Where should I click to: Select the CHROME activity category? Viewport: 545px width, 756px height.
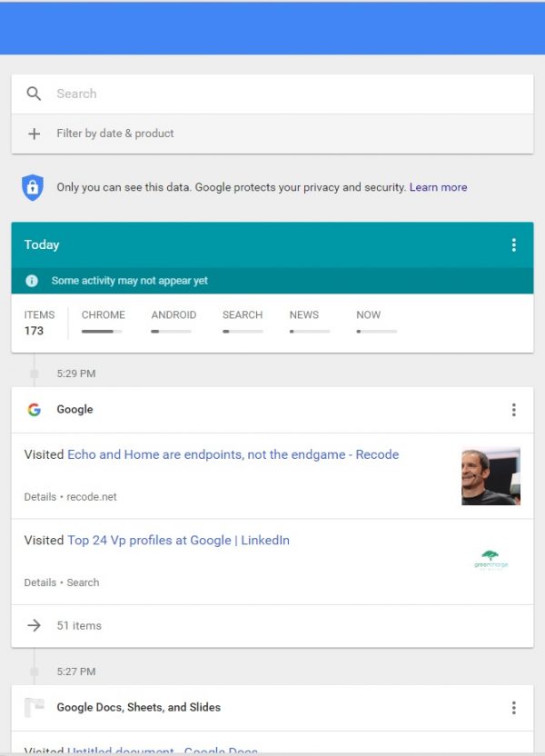[103, 322]
